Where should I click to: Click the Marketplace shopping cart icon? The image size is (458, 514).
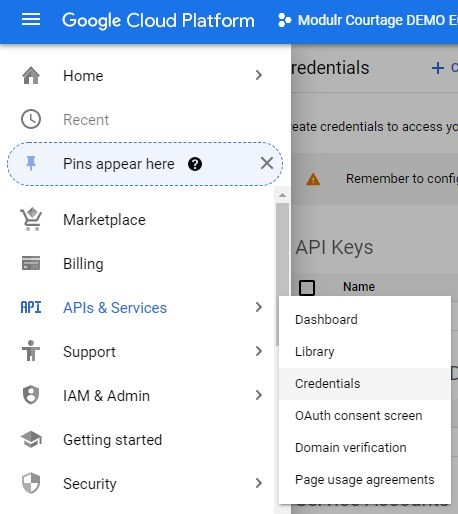coord(31,219)
